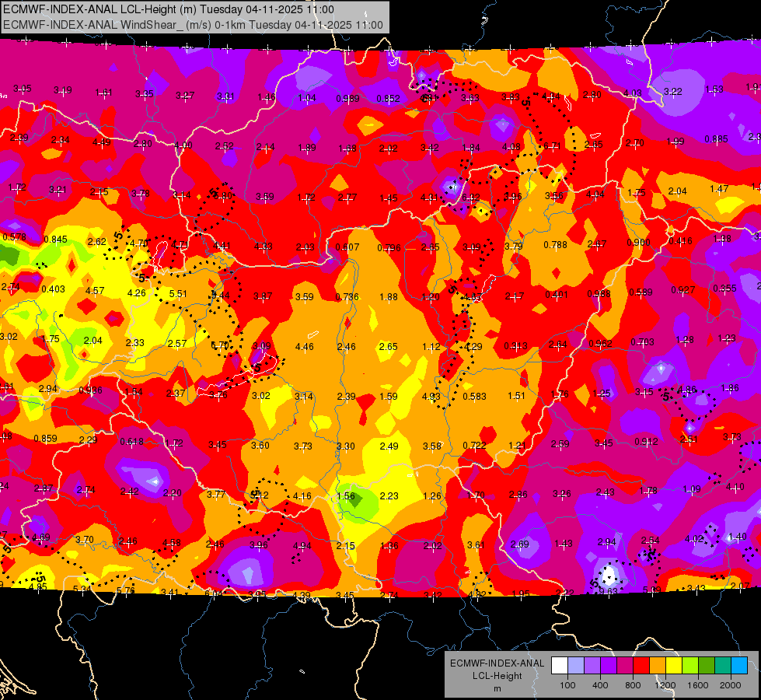Select the light lavender legend swatch
This screenshot has height=700, width=761.
pyautogui.click(x=575, y=666)
